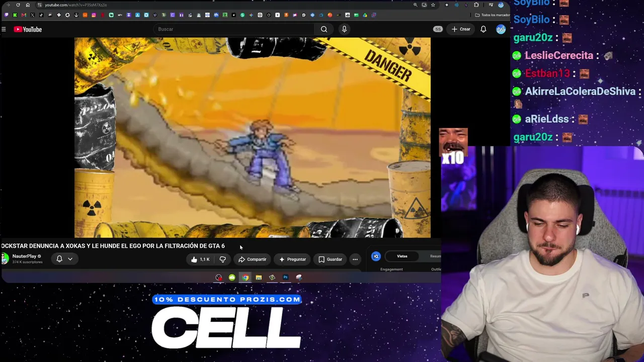The width and height of the screenshot is (644, 362).
Task: Open the X (Twitter) bookmark
Action: (x=33, y=15)
